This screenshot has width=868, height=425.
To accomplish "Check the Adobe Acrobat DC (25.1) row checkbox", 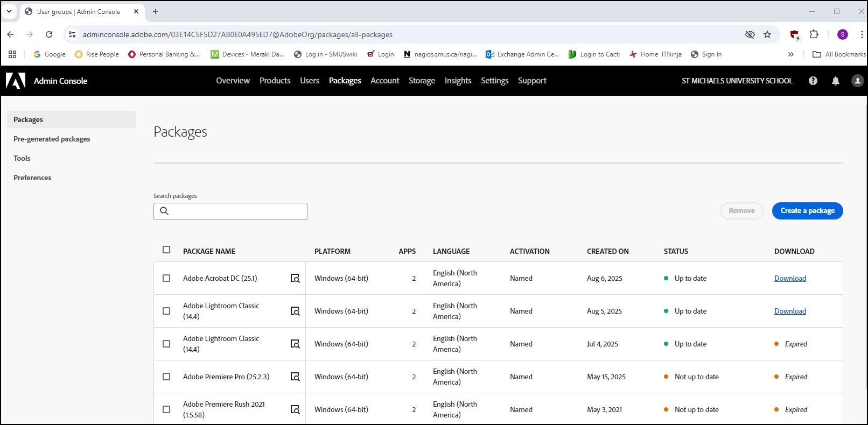I will pos(166,278).
